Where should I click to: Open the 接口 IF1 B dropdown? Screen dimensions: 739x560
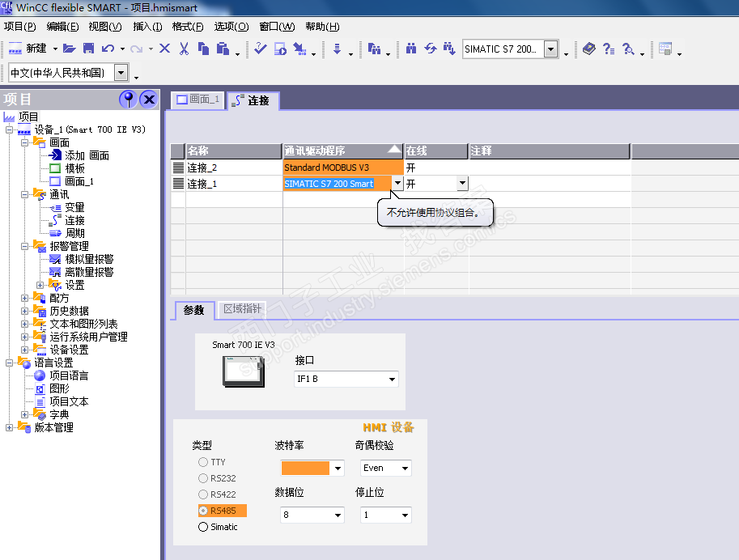392,379
